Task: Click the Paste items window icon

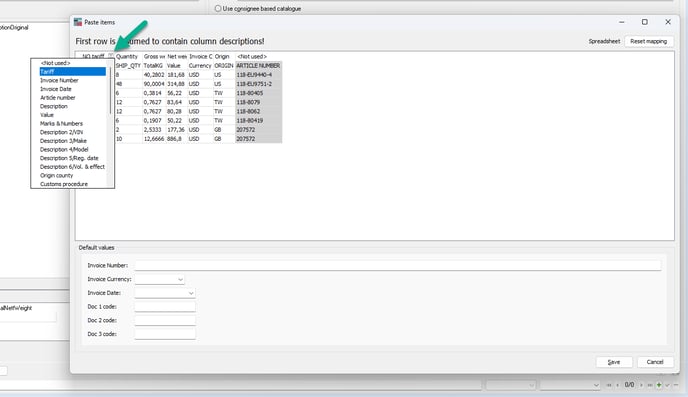Action: pyautogui.click(x=78, y=22)
